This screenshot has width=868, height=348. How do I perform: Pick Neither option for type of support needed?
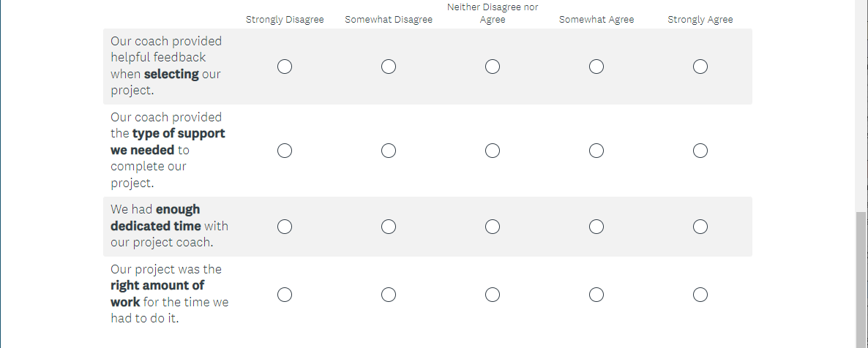493,151
